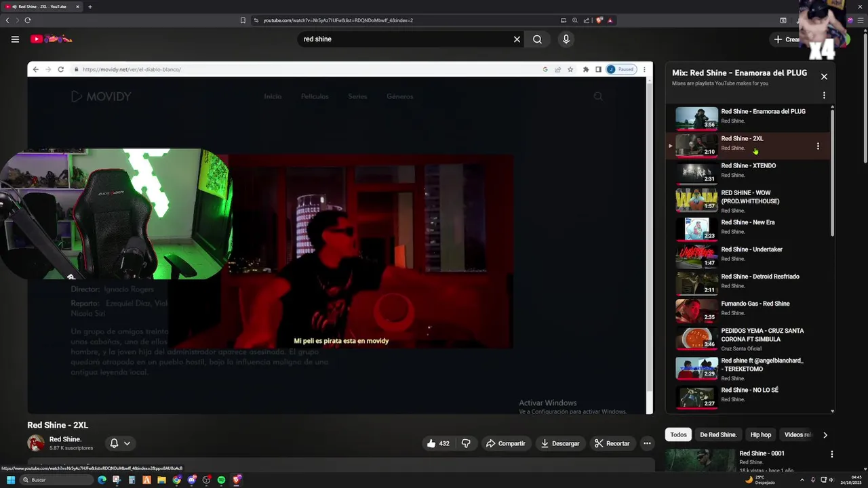This screenshot has height=488, width=868.
Task: Open Microsoft Edge from the taskbar
Action: [x=102, y=480]
